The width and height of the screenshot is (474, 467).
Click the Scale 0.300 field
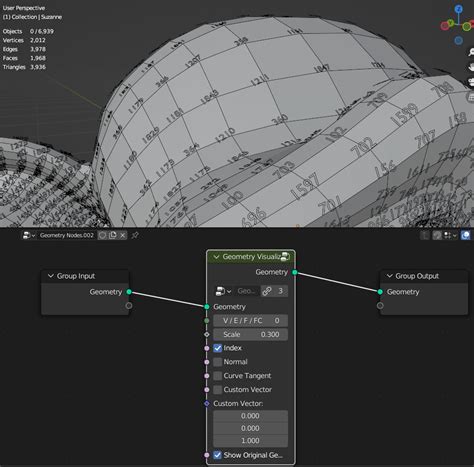coord(250,335)
